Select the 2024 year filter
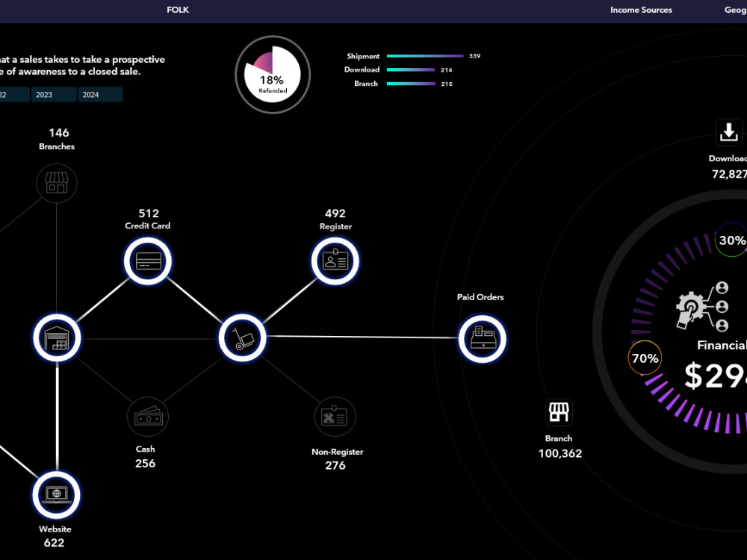This screenshot has height=560, width=747. tap(100, 94)
